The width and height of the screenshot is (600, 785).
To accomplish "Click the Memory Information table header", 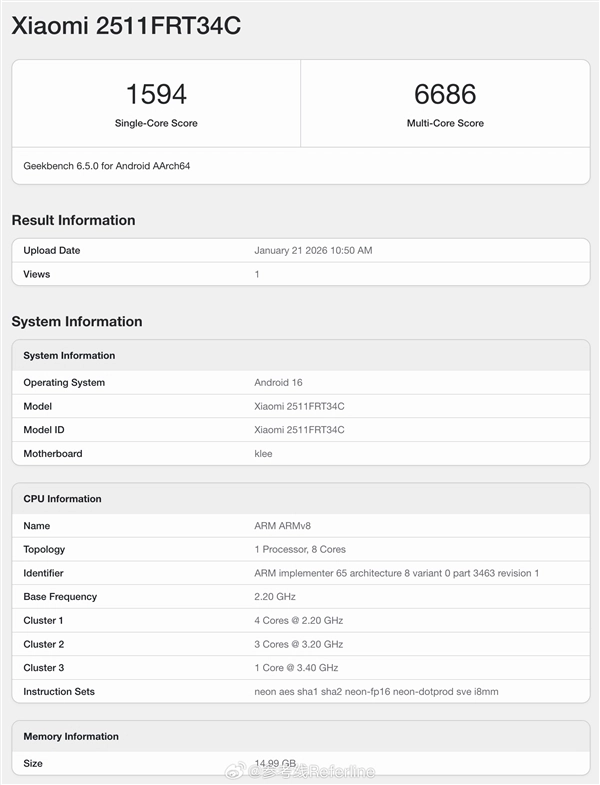I will (71, 736).
